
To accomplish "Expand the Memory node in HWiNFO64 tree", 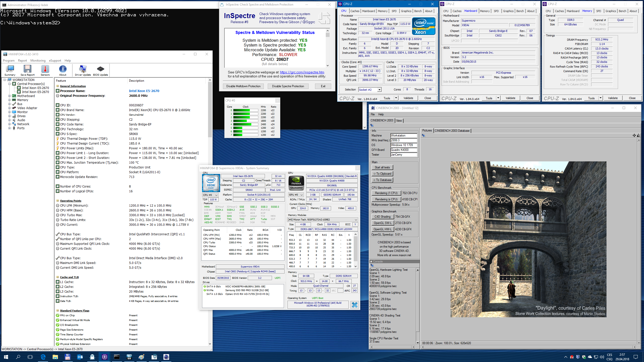I will pyautogui.click(x=10, y=100).
